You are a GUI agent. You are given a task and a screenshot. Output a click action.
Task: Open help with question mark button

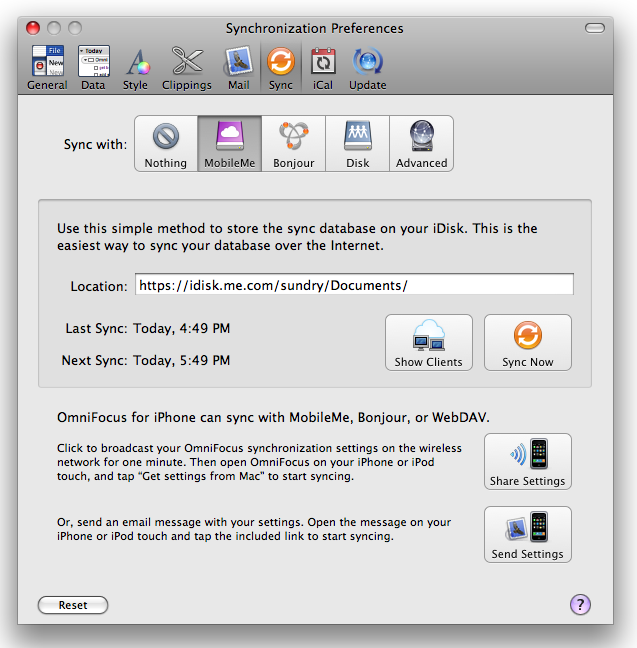(x=580, y=605)
